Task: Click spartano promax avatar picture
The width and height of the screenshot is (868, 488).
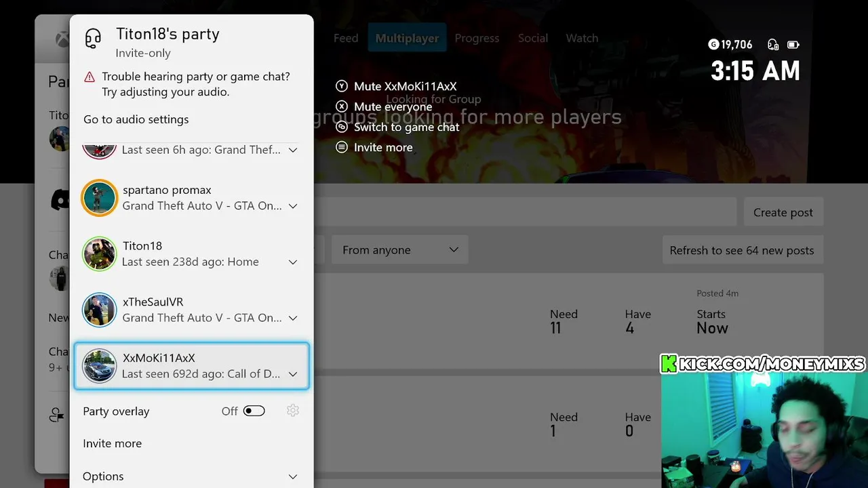Action: (99, 198)
